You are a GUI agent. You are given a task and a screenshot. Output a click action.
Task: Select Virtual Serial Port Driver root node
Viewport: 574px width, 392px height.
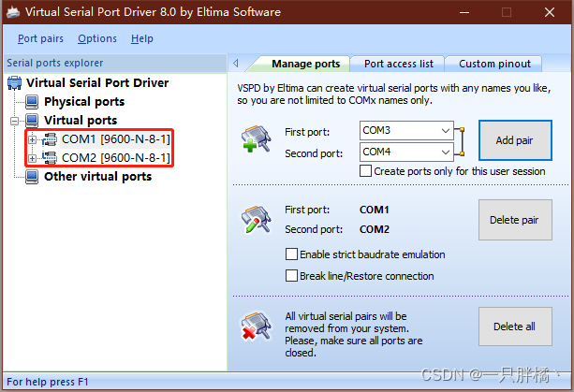(x=97, y=83)
